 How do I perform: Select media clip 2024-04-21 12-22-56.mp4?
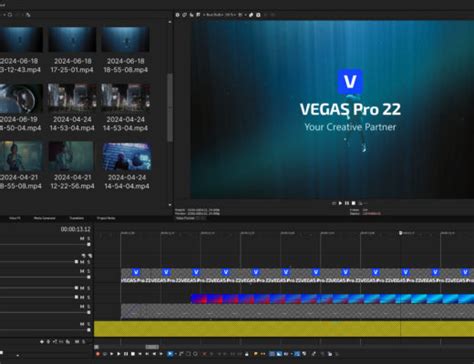72,165
